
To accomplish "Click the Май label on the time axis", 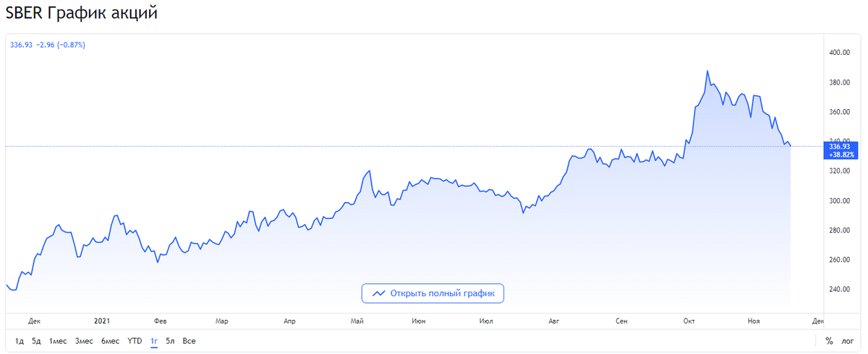I will click(356, 321).
